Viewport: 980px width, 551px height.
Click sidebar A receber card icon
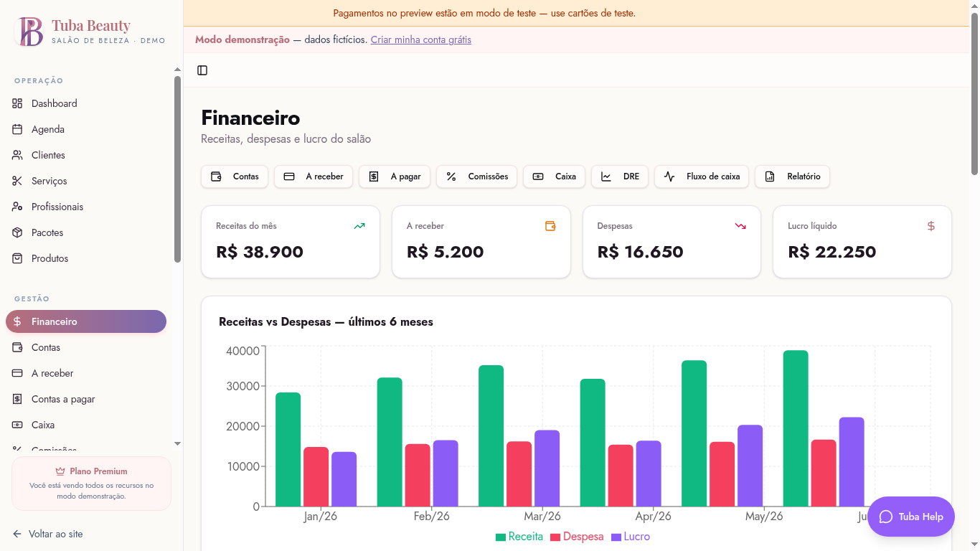[17, 373]
